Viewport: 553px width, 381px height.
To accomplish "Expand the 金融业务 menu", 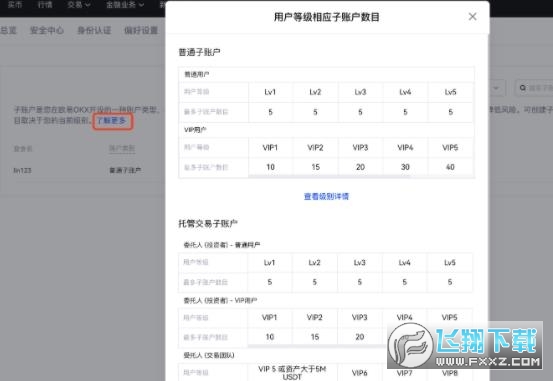I will (x=124, y=5).
